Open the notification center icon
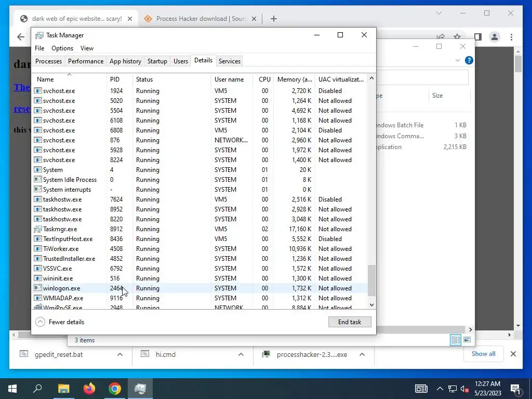The image size is (532, 399). click(x=516, y=389)
